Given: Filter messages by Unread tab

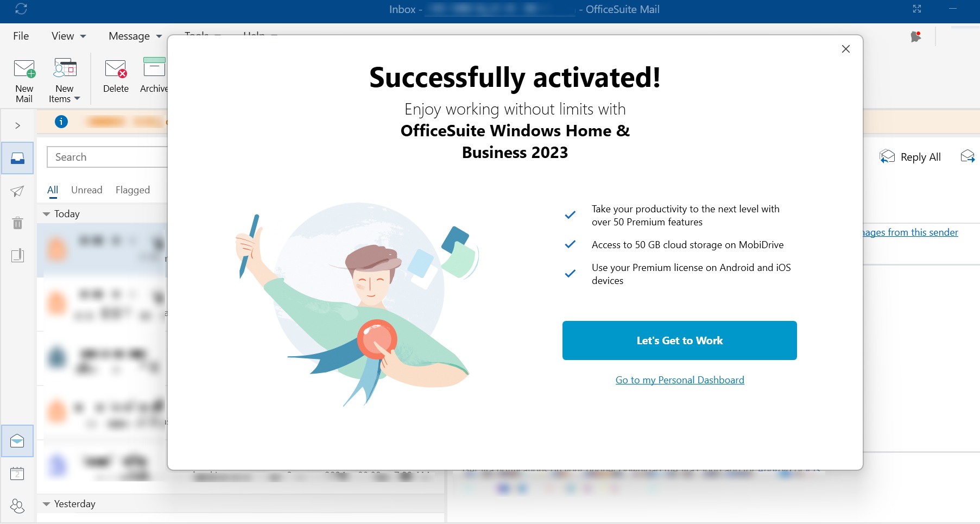Looking at the screenshot, I should click(87, 190).
